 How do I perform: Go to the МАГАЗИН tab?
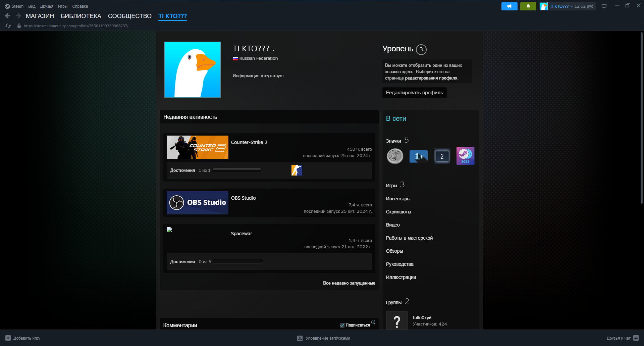40,16
